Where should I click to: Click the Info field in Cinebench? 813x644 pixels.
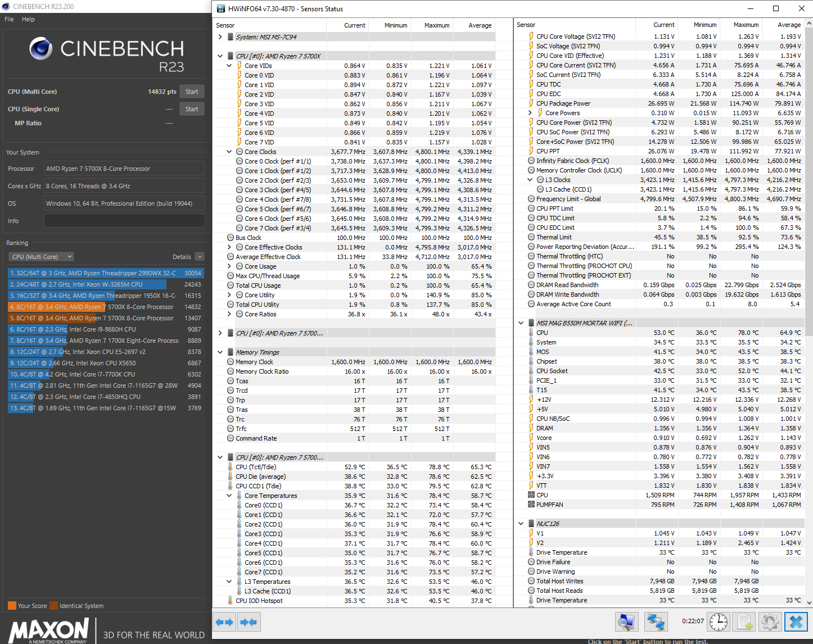click(124, 221)
